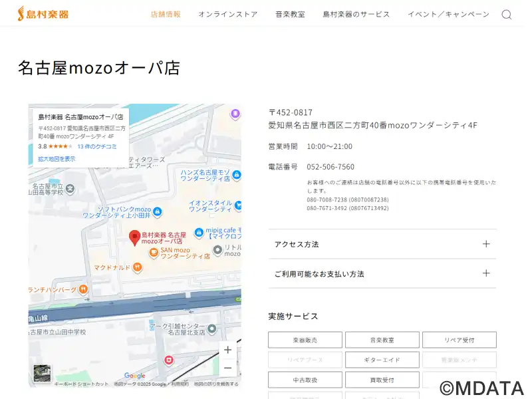
Task: Click the ギターエイド service button
Action: click(382, 360)
